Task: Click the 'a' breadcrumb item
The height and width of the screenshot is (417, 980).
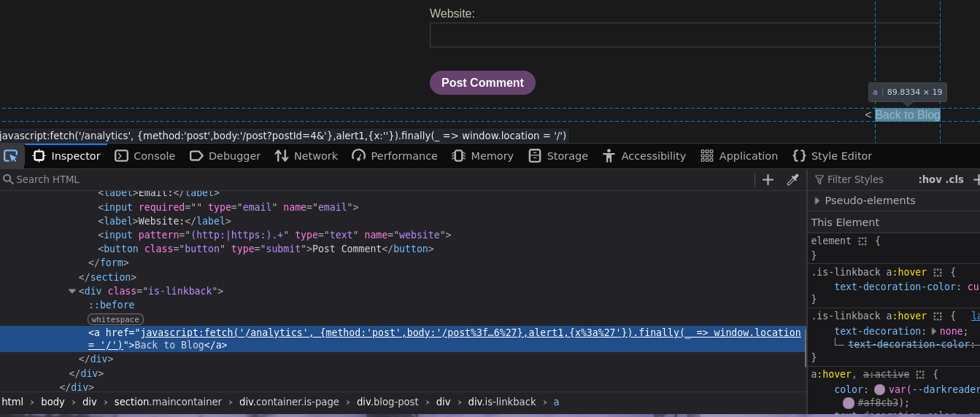Action: point(556,402)
